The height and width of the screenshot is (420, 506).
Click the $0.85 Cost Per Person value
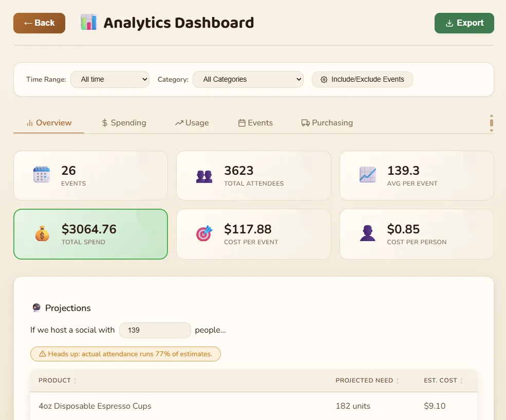point(403,229)
